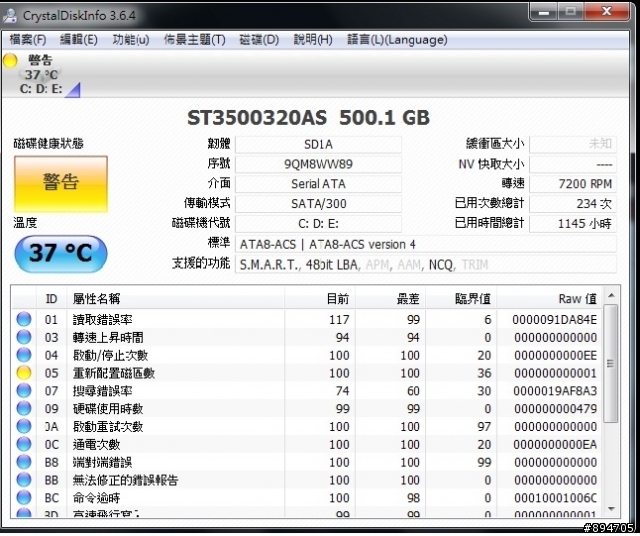
Task: Click the NV 快取大小 field showing ----
Action: 573,164
